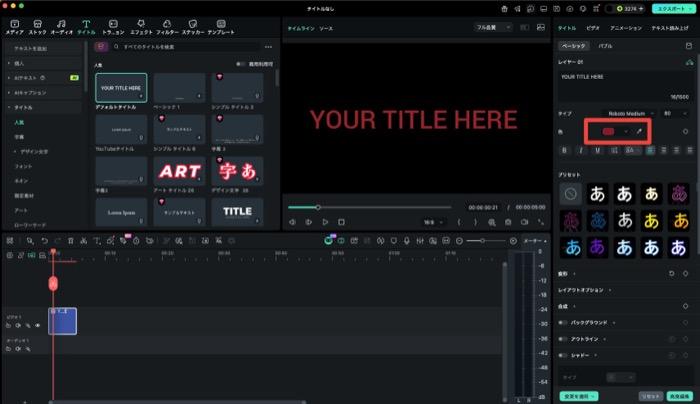This screenshot has height=404, width=700.
Task: Add a keyframe for the text color
Action: click(x=686, y=131)
